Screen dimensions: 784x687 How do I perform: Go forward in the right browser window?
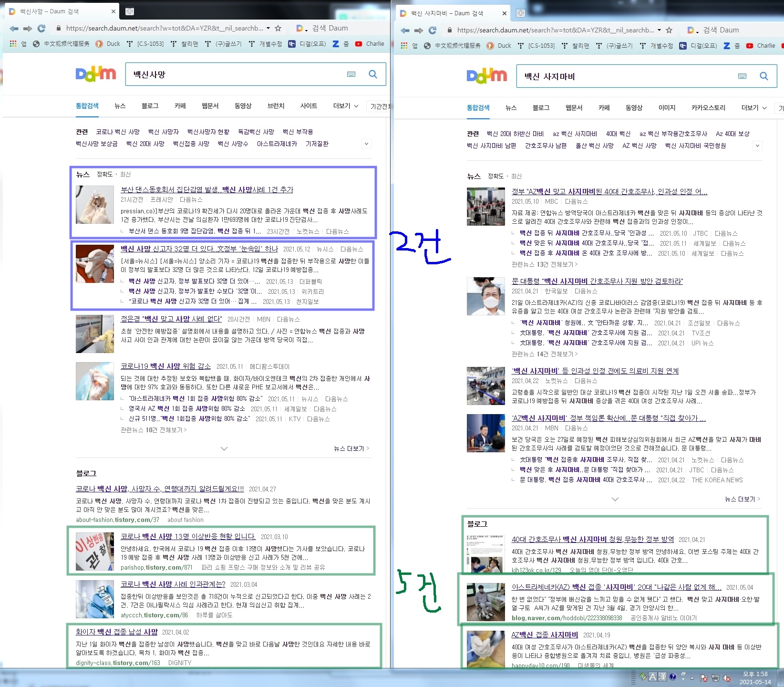419,30
